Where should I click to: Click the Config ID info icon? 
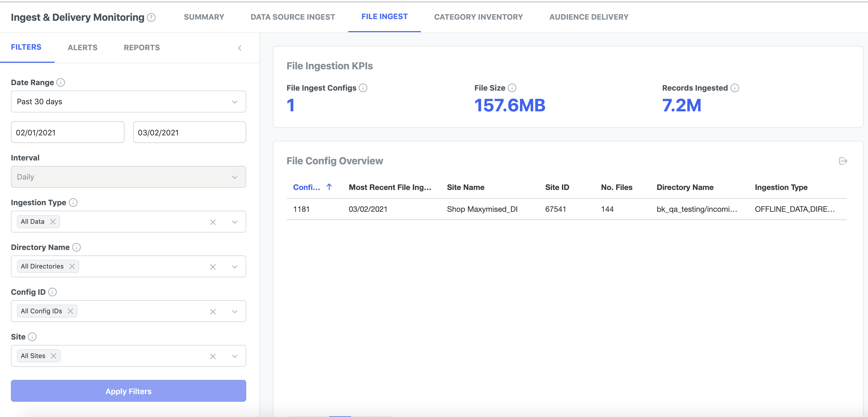click(x=52, y=292)
